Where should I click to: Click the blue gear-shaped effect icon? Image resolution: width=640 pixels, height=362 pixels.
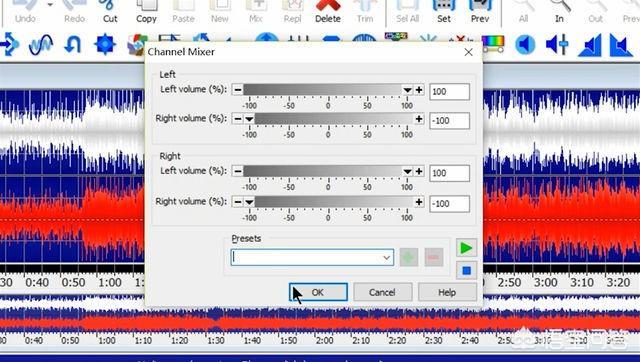tap(105, 44)
